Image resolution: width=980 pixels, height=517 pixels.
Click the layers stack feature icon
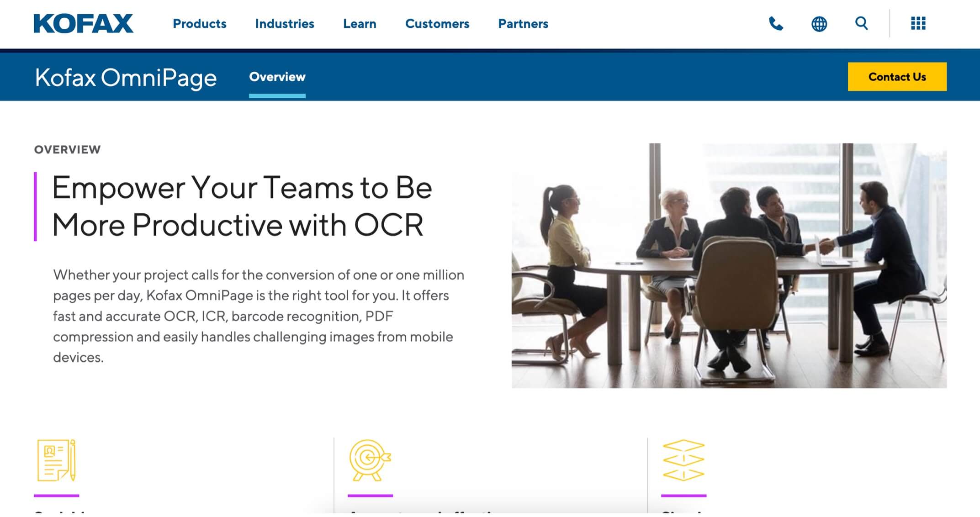click(x=681, y=461)
